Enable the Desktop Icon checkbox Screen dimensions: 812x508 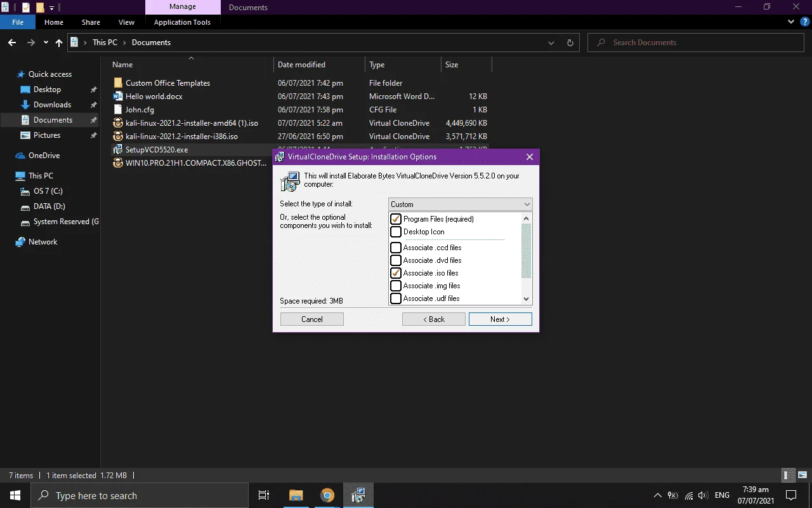(396, 232)
